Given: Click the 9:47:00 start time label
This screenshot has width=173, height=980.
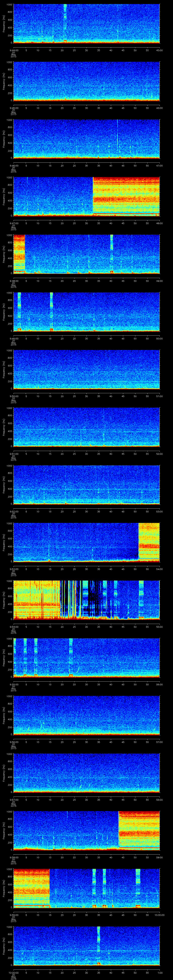Looking at the screenshot, I should [14, 223].
